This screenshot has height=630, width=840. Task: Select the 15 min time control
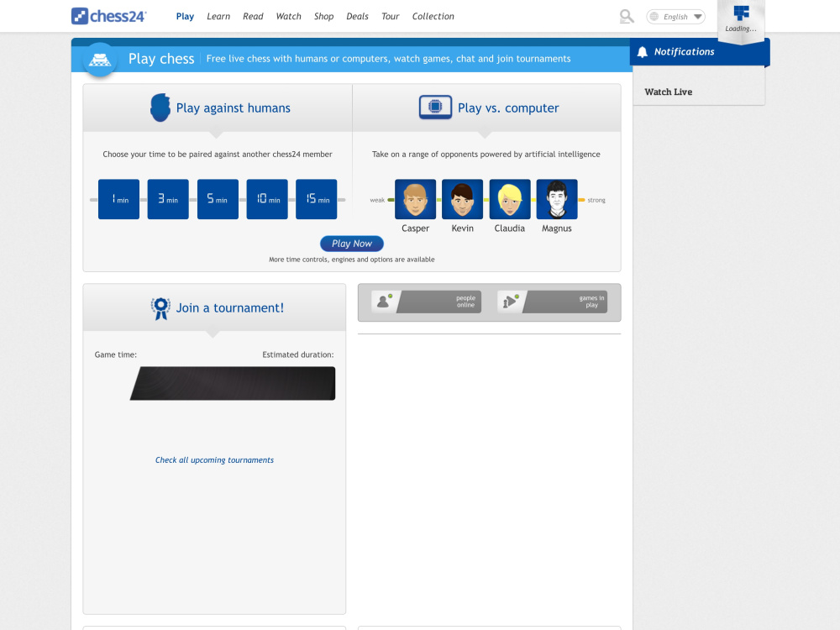click(x=316, y=199)
